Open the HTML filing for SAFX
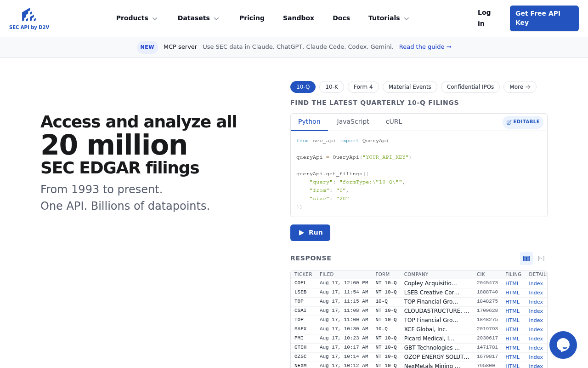 click(x=512, y=329)
